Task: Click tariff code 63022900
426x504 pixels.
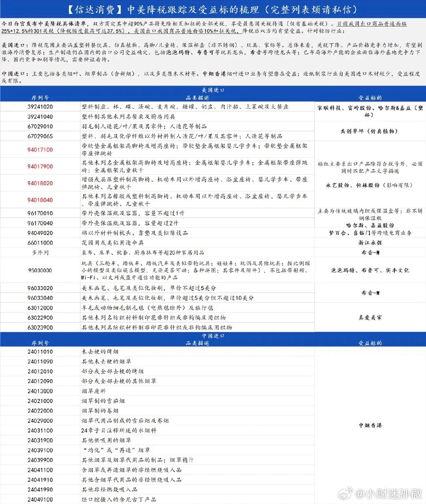Action: (x=40, y=318)
